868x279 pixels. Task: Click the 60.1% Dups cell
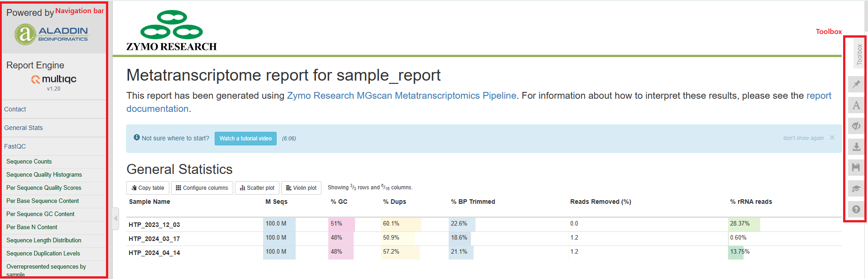click(401, 224)
